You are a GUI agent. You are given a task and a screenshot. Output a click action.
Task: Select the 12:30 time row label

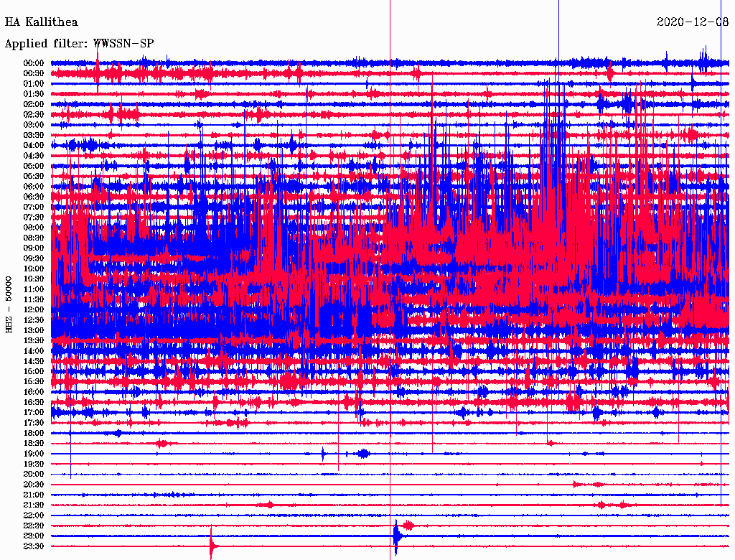(x=34, y=320)
